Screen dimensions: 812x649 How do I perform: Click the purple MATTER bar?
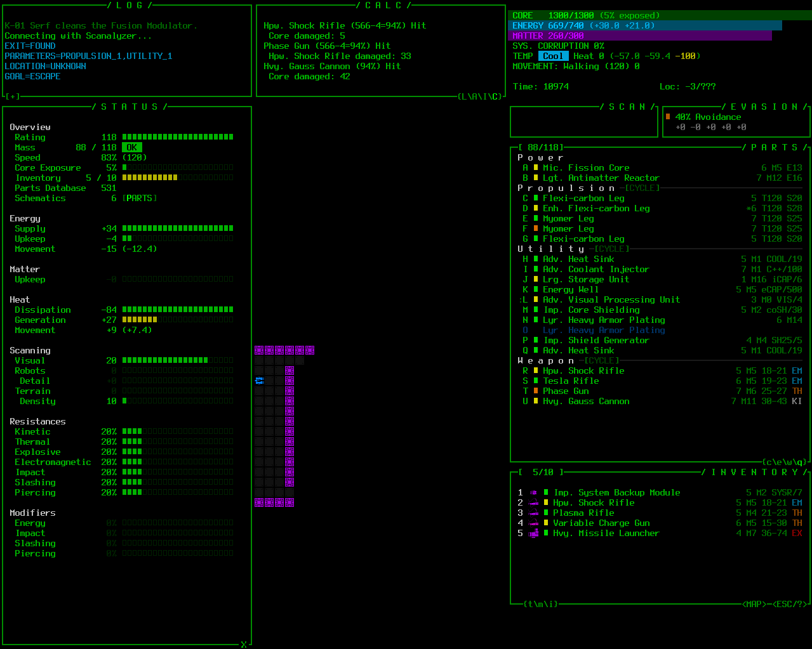coord(641,36)
